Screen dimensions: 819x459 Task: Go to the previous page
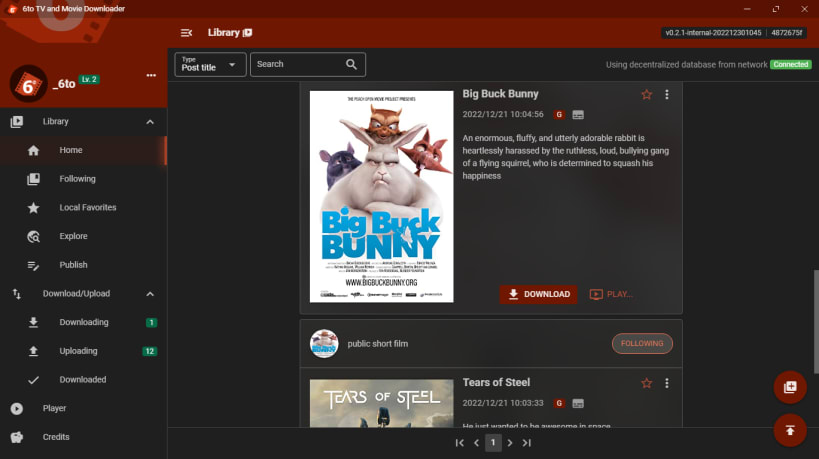[x=476, y=443]
